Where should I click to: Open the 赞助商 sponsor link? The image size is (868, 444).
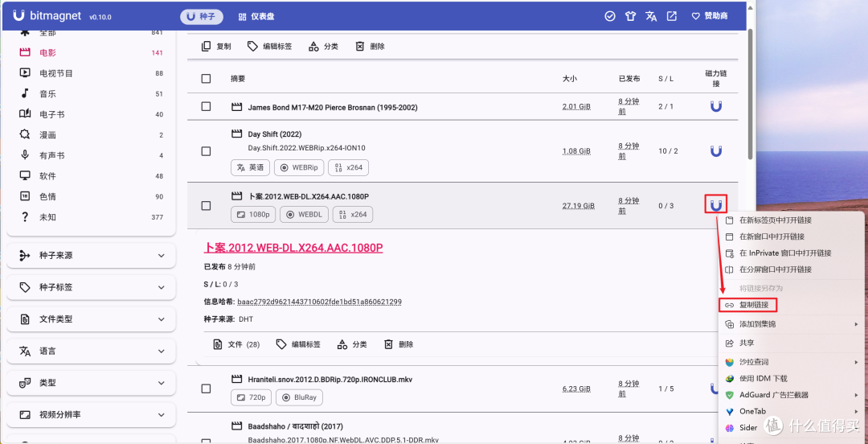pyautogui.click(x=710, y=17)
